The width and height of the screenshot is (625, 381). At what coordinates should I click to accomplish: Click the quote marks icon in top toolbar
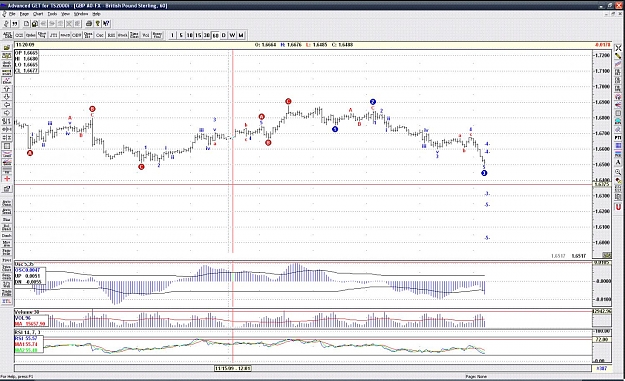[15, 24]
